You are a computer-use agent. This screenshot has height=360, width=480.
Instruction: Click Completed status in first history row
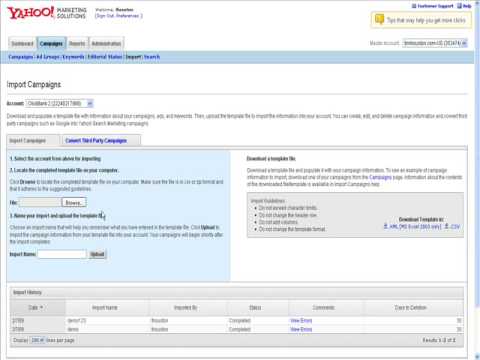coord(240,321)
